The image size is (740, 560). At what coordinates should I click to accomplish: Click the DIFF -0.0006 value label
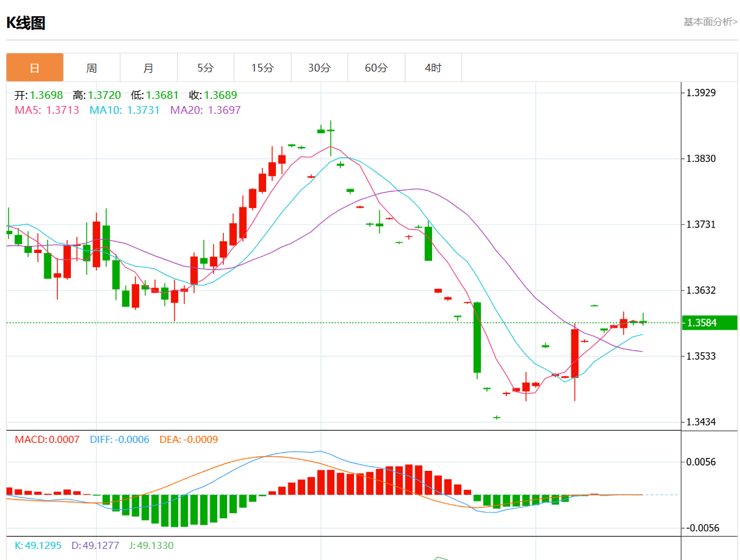(x=119, y=440)
